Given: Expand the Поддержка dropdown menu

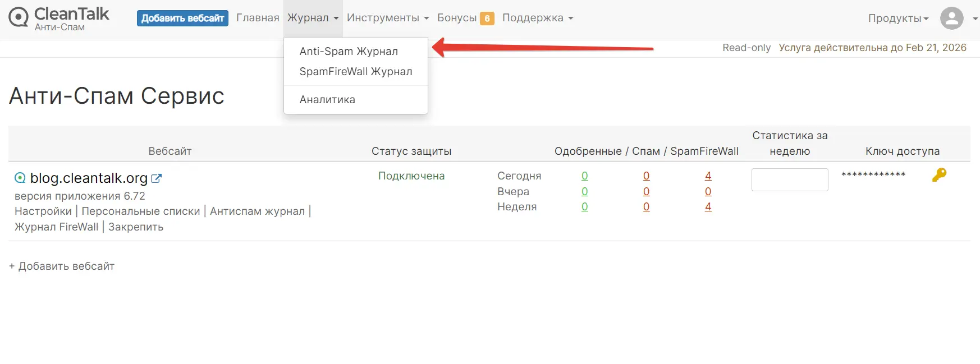Looking at the screenshot, I should coord(538,18).
